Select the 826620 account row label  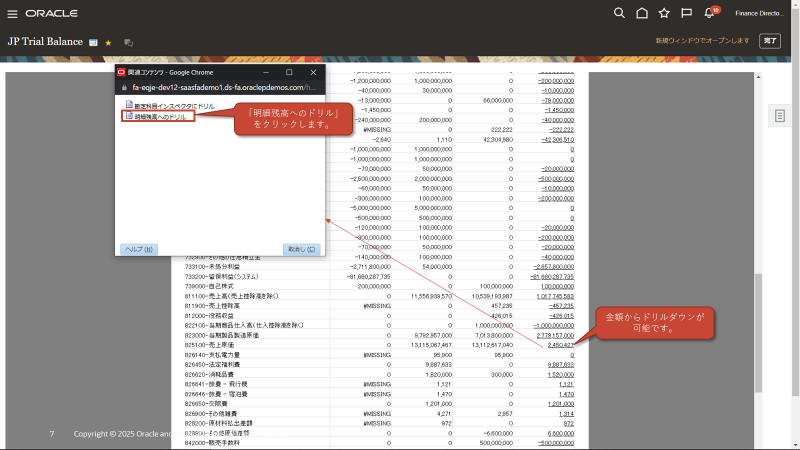(x=209, y=374)
